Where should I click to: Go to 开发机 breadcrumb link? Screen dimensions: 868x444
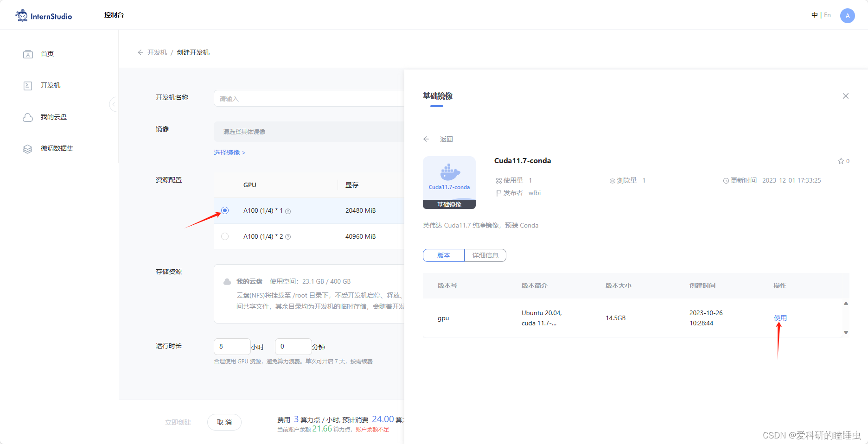[157, 52]
